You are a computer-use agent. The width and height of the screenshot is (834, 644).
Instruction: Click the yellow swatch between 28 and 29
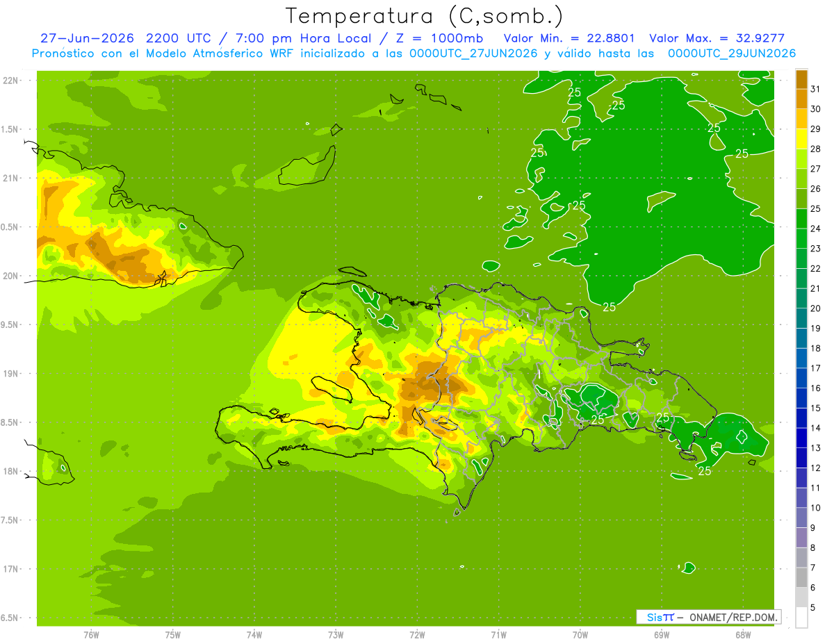tap(801, 139)
